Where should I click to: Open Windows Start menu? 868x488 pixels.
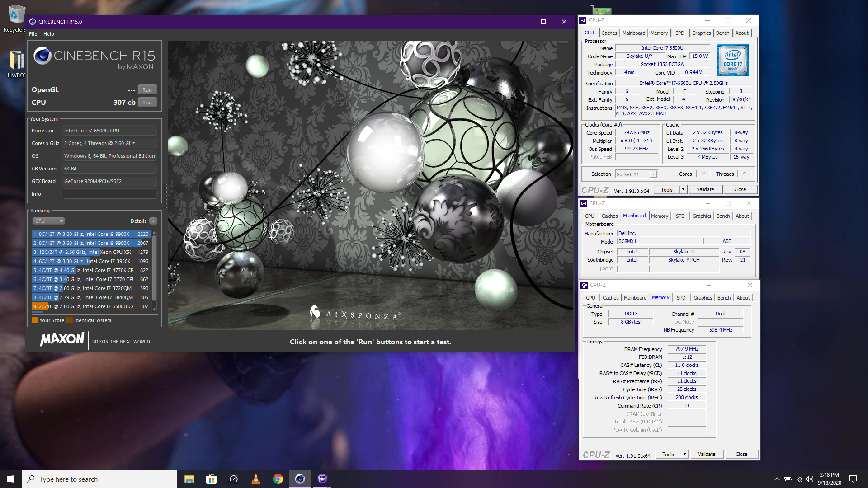[x=11, y=479]
